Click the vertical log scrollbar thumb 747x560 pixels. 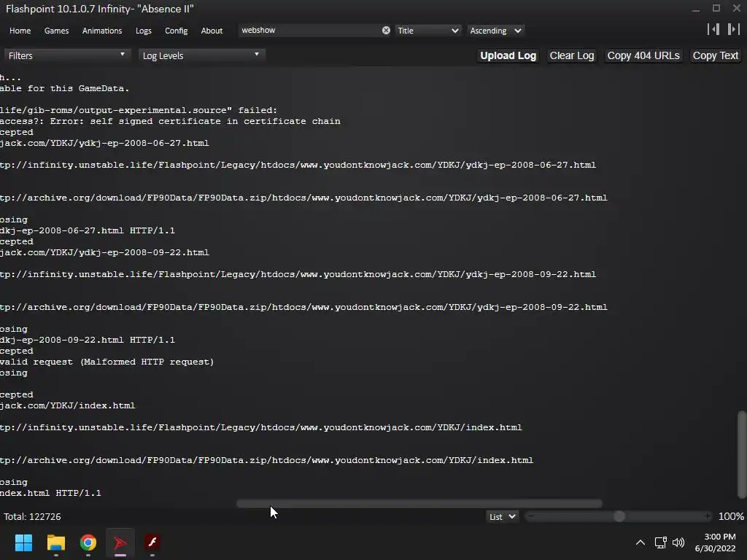point(742,454)
